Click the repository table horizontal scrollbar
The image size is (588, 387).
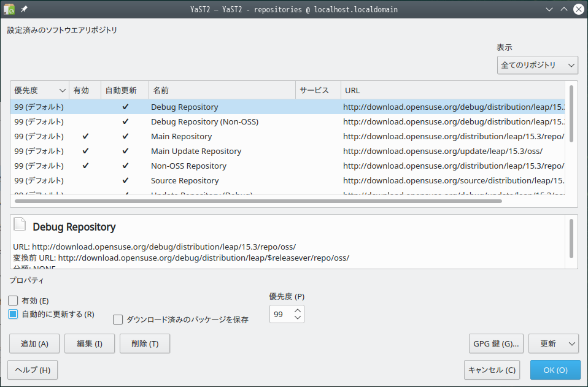click(x=258, y=201)
